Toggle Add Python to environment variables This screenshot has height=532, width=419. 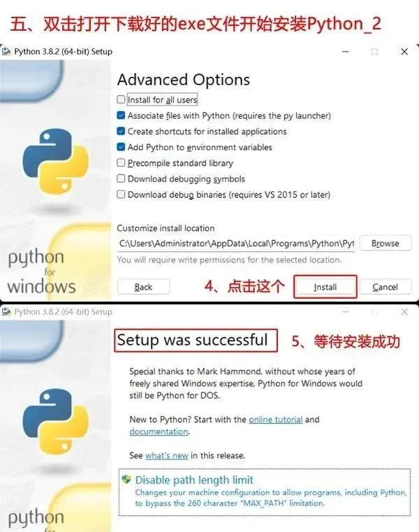(x=121, y=147)
